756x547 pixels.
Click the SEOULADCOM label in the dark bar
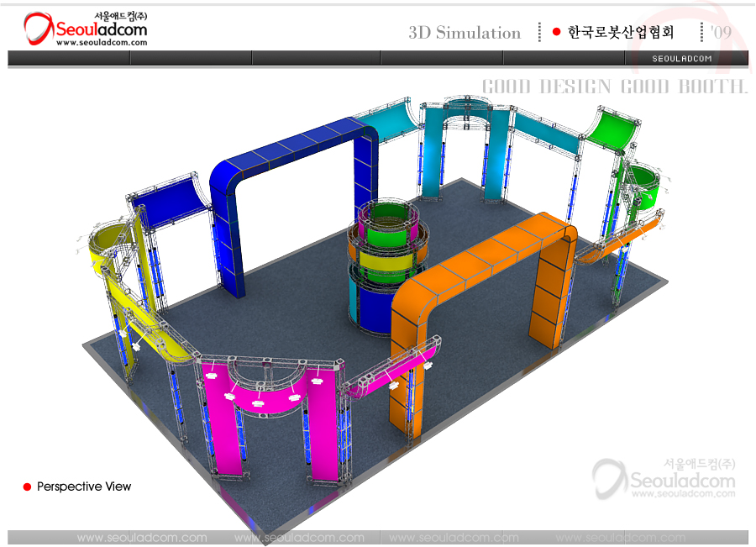[x=681, y=58]
